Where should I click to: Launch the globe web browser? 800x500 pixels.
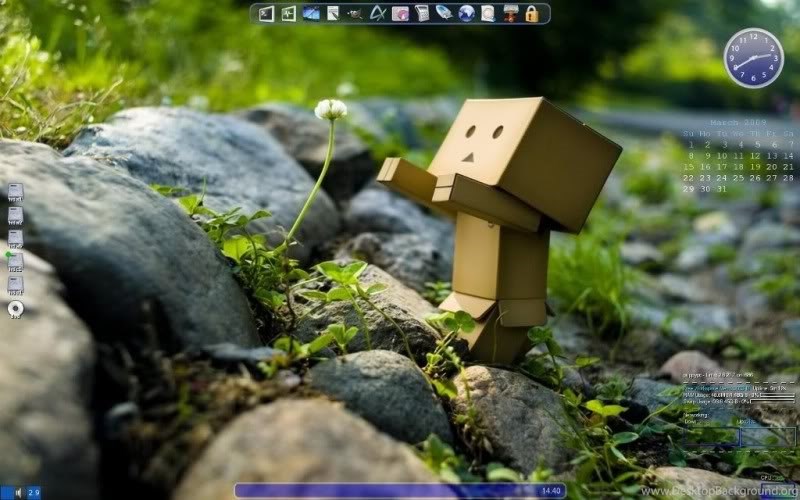tap(466, 14)
